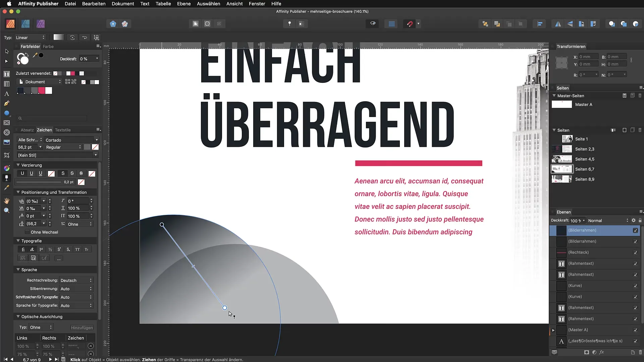Select the Move tool arrow
The image size is (644, 362).
coord(7,51)
